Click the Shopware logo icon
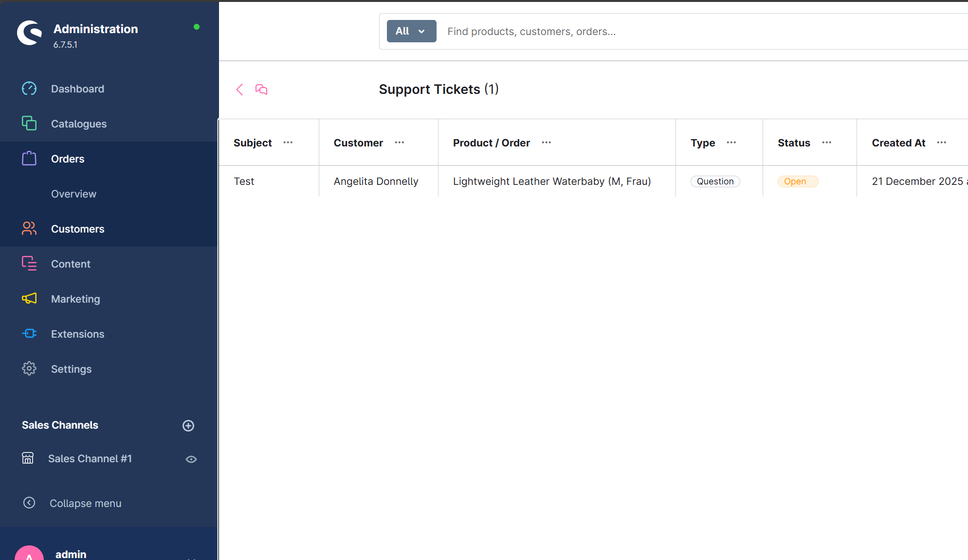This screenshot has width=968, height=560. click(29, 33)
